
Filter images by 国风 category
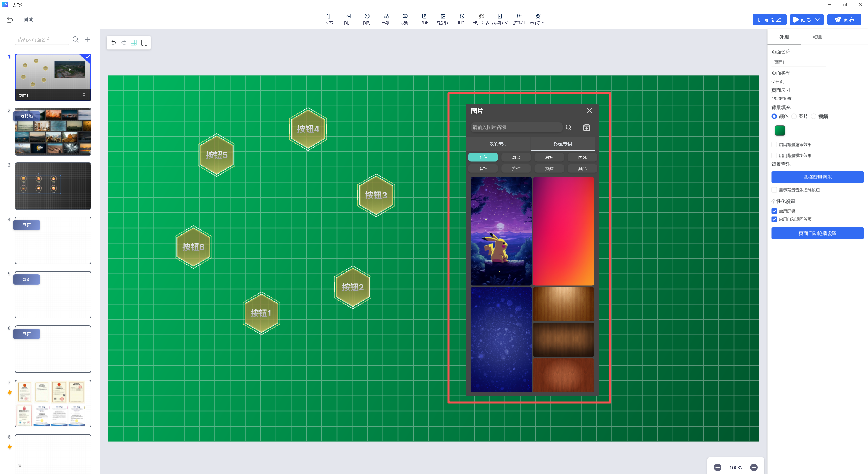(x=582, y=157)
